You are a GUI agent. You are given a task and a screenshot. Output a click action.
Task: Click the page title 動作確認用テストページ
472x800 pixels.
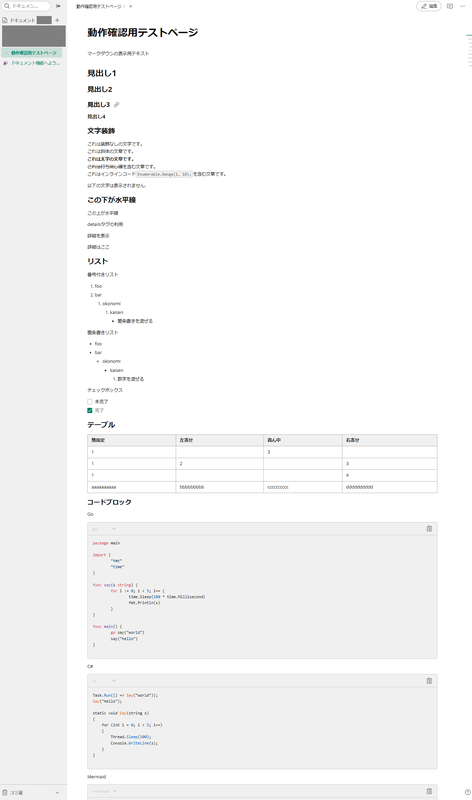coord(142,32)
